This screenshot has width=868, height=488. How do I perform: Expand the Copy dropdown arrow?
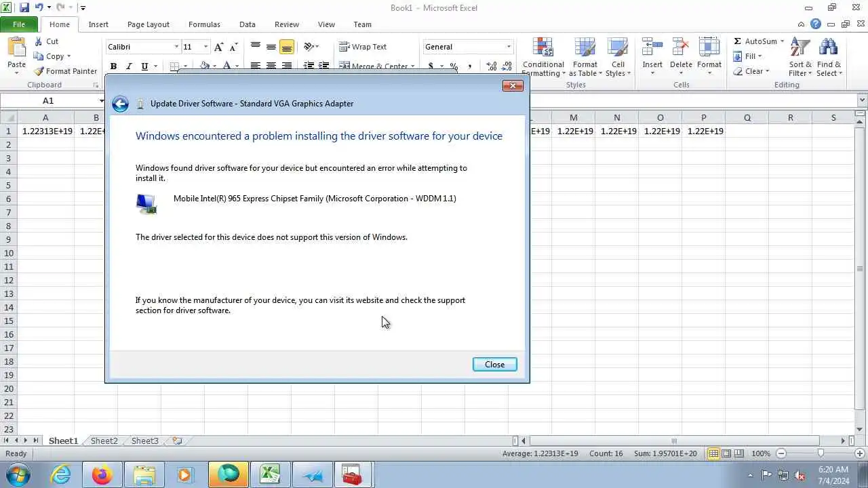tap(68, 56)
